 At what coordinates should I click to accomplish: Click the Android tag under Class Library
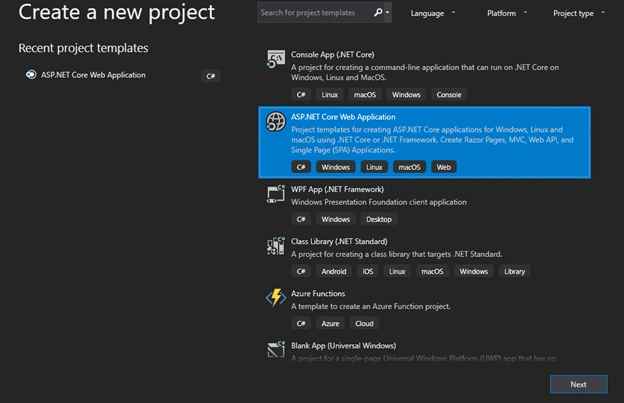pos(334,271)
